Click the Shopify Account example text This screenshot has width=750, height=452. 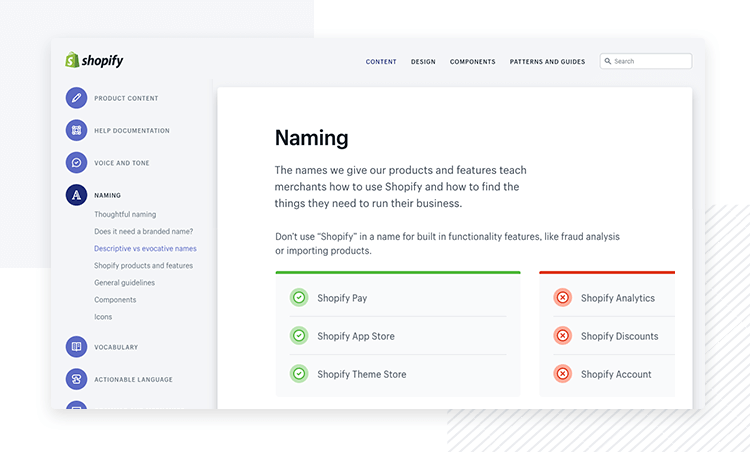(616, 374)
